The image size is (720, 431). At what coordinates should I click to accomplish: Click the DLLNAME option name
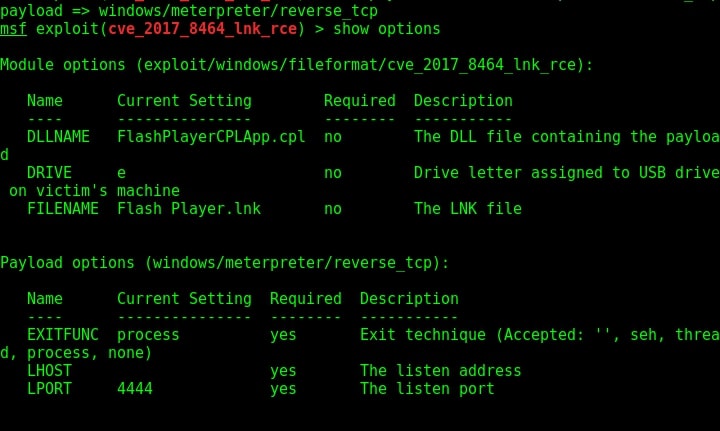pos(58,137)
